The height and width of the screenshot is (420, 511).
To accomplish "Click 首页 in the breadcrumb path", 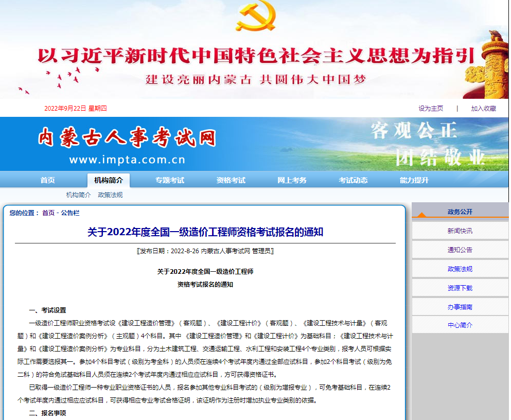I will [48, 213].
